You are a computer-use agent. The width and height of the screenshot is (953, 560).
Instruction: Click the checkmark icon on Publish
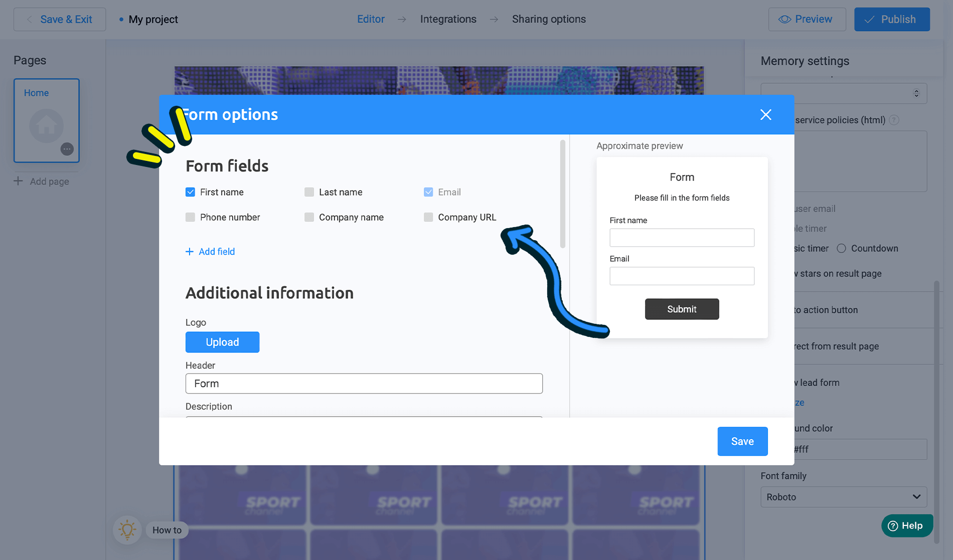click(869, 20)
